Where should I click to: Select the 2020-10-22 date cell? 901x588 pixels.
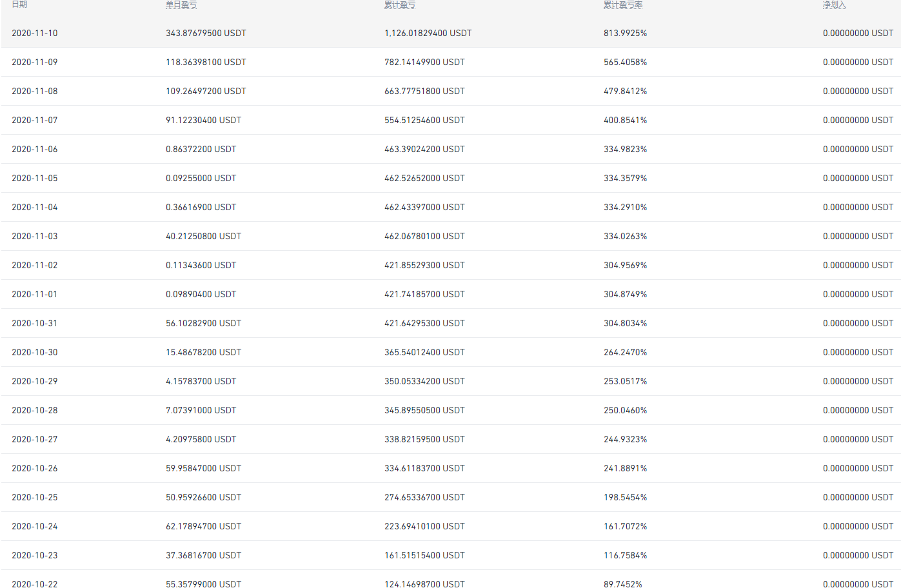click(35, 583)
